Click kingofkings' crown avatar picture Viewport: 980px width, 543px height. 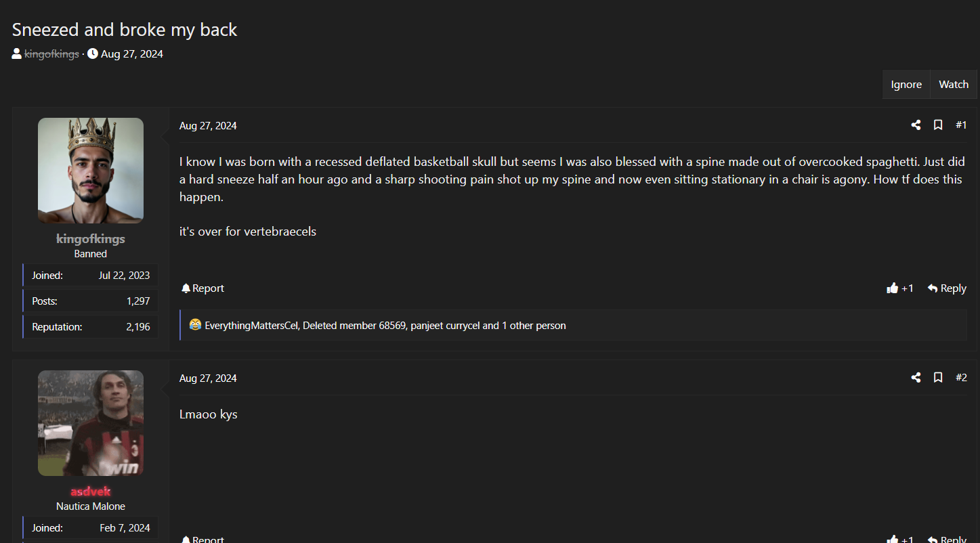pyautogui.click(x=90, y=170)
